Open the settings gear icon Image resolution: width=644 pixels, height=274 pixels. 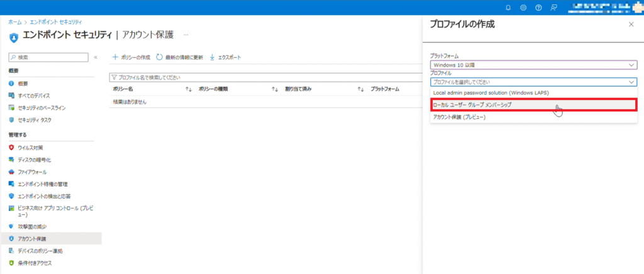click(x=523, y=8)
